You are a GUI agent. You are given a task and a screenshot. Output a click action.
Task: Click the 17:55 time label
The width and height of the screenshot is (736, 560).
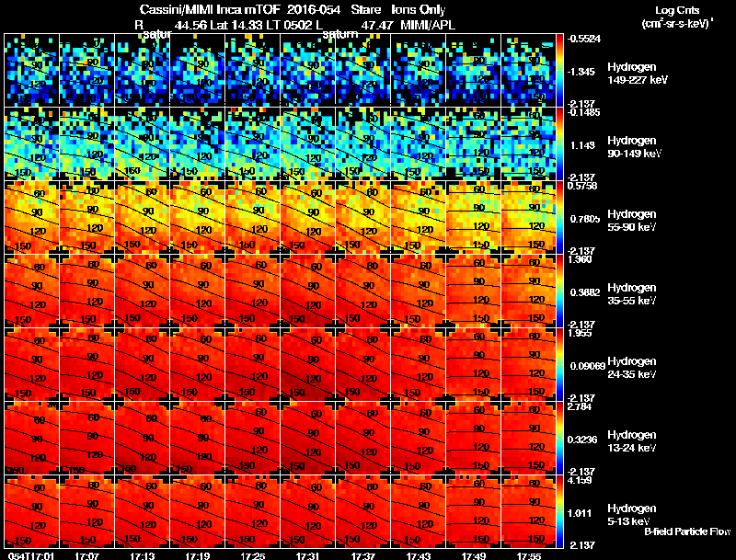click(x=528, y=555)
